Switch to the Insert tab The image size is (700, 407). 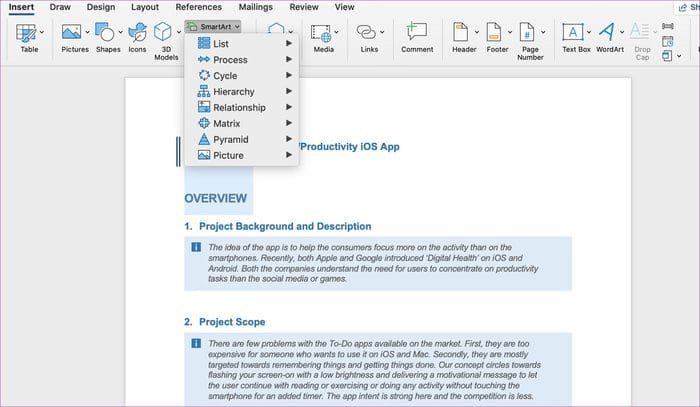pyautogui.click(x=21, y=7)
